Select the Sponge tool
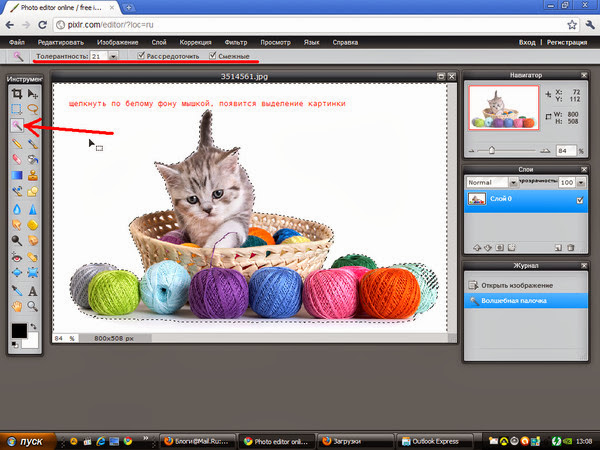The width and height of the screenshot is (600, 450). tap(33, 225)
